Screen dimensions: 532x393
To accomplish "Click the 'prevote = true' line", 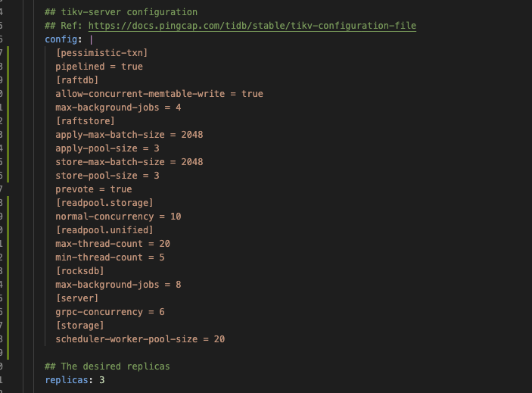I will 93,189.
